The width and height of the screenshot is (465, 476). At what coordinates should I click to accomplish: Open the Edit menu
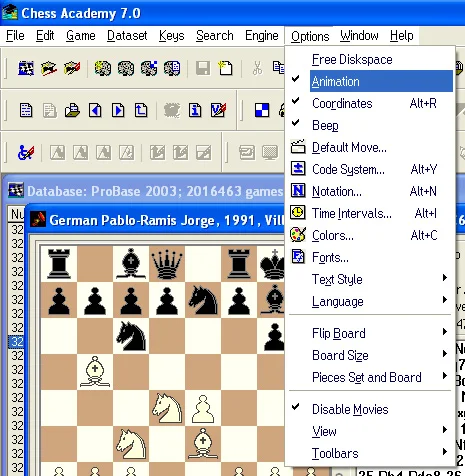pyautogui.click(x=45, y=35)
